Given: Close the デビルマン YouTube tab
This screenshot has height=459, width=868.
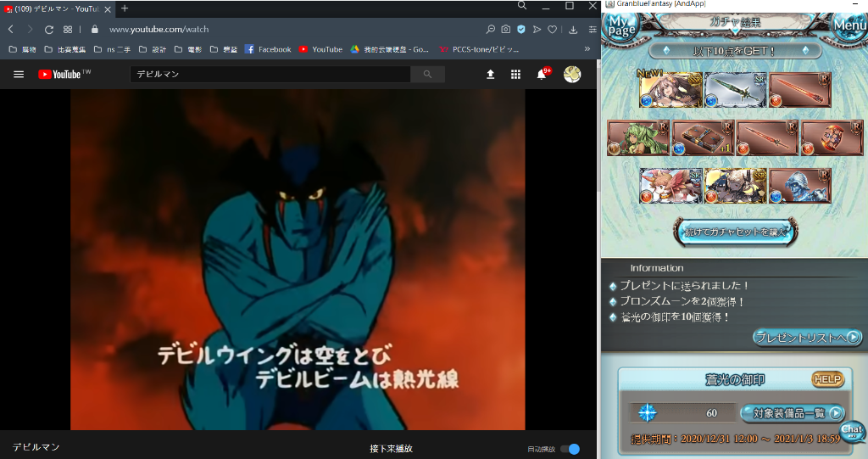Looking at the screenshot, I should pos(108,8).
